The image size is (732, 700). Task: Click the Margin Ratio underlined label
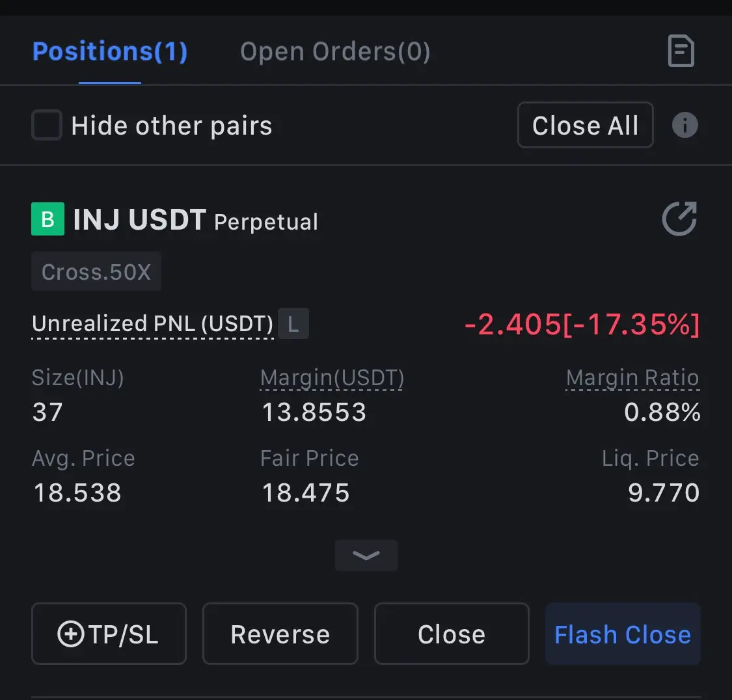[x=632, y=378]
